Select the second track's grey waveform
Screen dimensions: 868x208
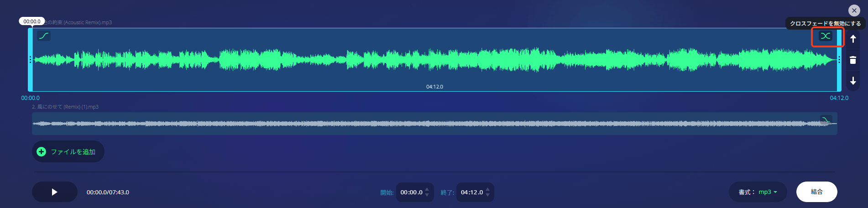[434, 124]
